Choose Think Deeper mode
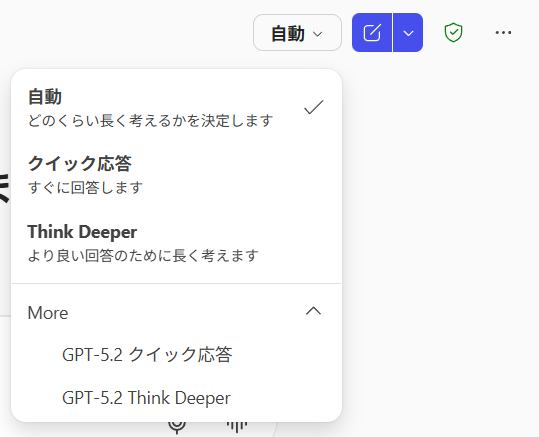Screen dimensions: 539x437 [176, 243]
